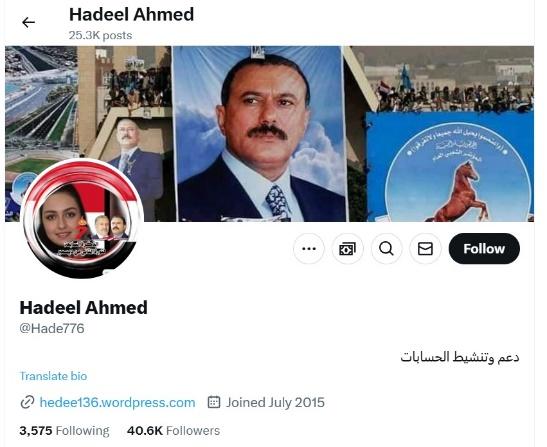View the banner header image

[x=269, y=134]
